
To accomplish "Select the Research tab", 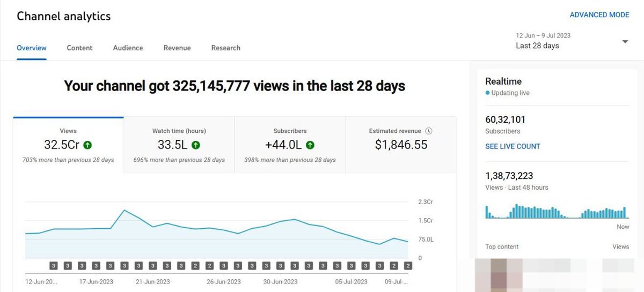I will [225, 48].
